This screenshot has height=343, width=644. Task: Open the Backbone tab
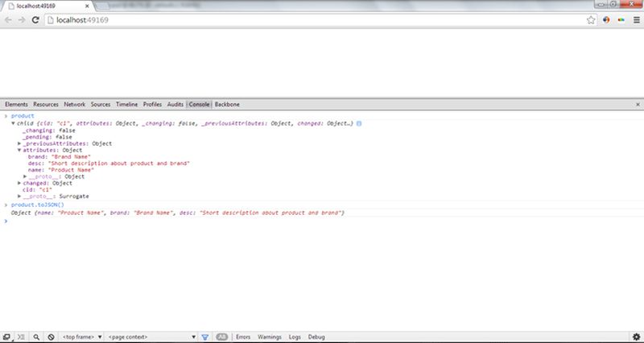tap(227, 105)
